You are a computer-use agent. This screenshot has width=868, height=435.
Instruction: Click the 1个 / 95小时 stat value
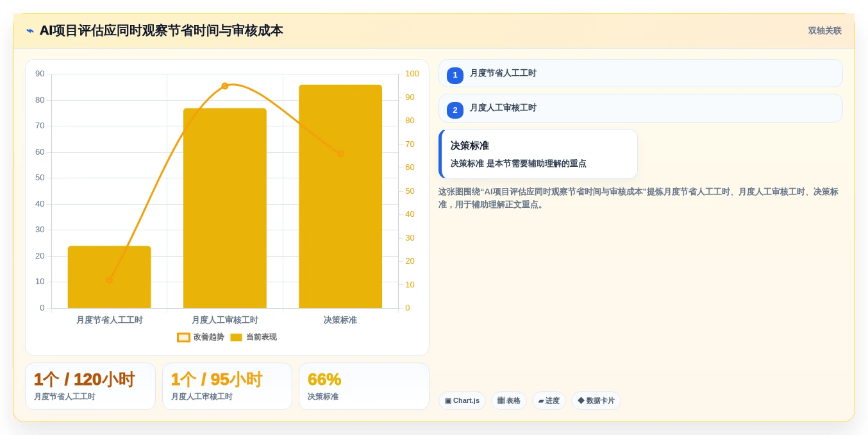click(x=217, y=379)
